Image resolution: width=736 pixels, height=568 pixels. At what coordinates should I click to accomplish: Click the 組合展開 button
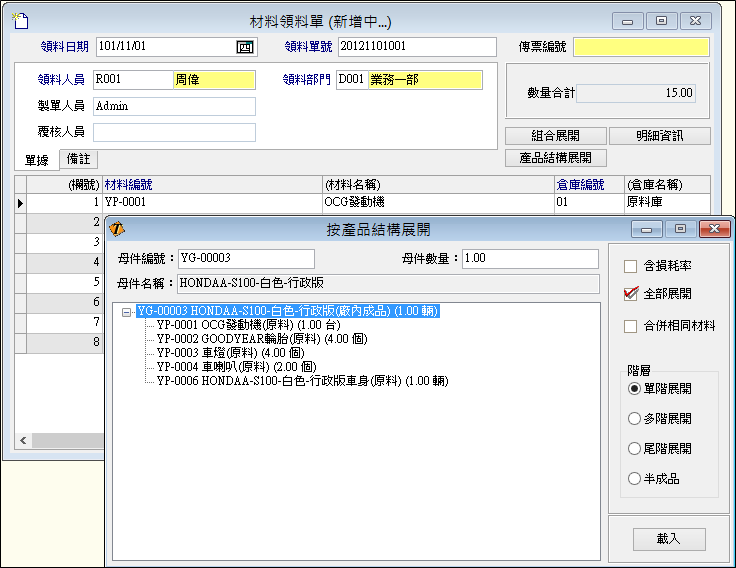click(x=555, y=136)
